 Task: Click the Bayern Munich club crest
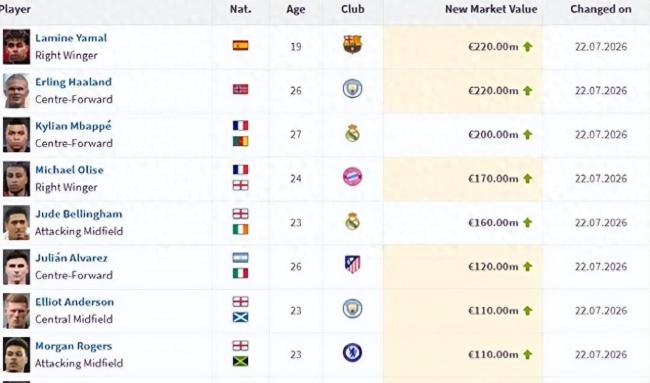coord(352,177)
